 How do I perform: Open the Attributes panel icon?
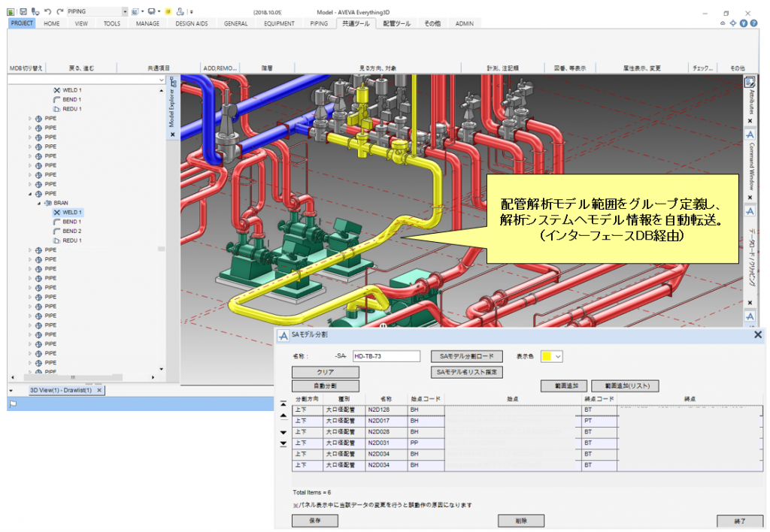[x=750, y=82]
